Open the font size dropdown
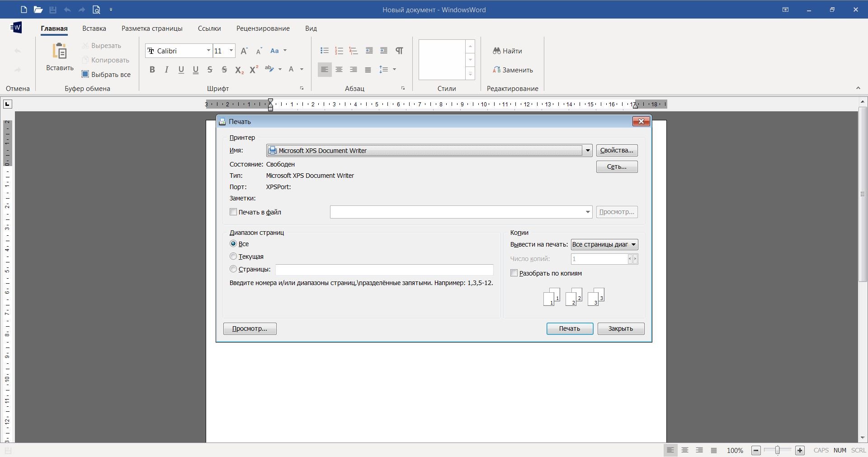Viewport: 868px width, 457px height. tap(231, 51)
